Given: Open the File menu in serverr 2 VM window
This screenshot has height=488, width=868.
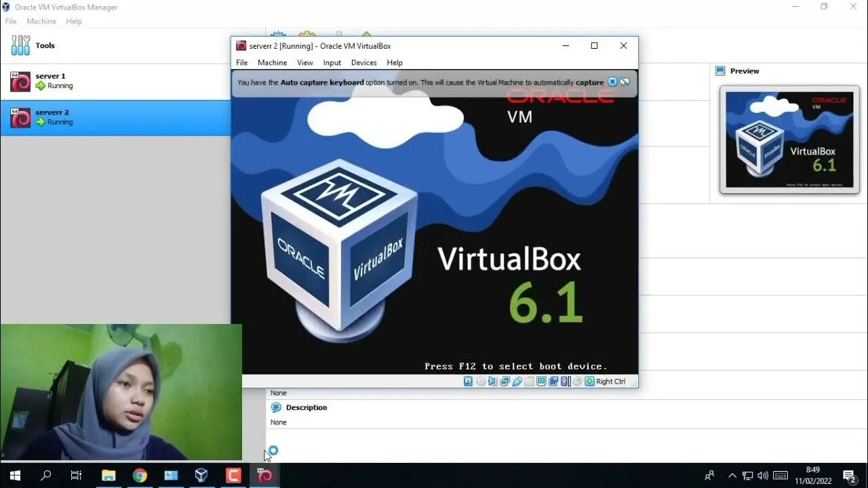Looking at the screenshot, I should 241,62.
